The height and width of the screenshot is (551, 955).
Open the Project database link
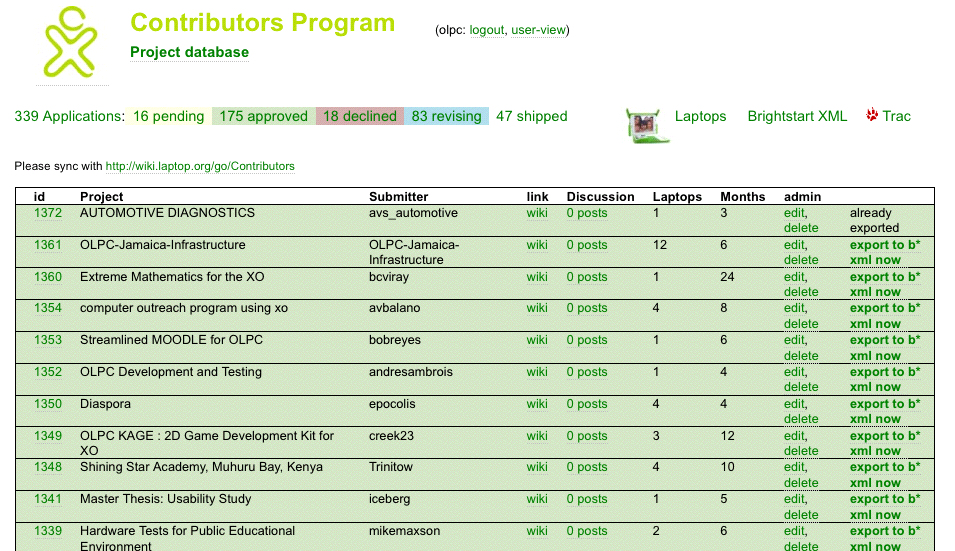(x=189, y=52)
